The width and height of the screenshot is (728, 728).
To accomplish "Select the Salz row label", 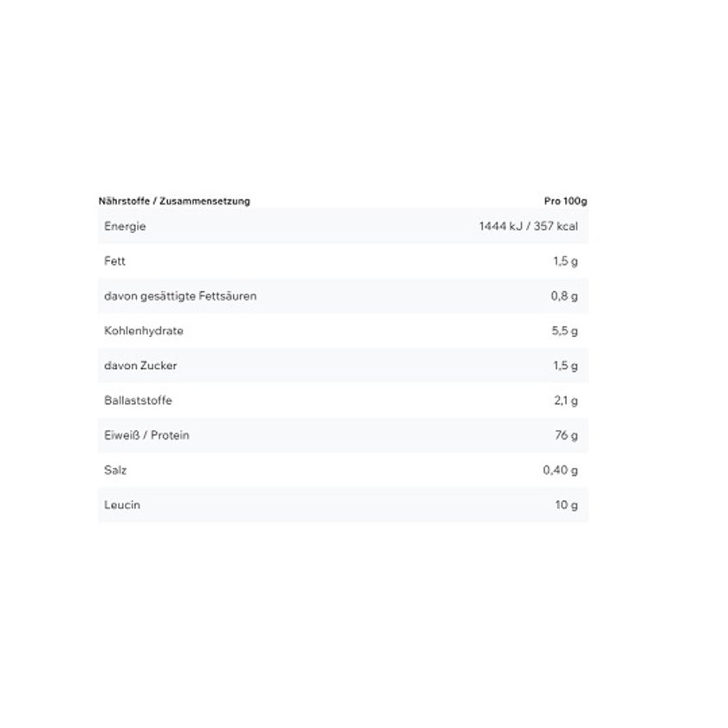I will click(115, 470).
